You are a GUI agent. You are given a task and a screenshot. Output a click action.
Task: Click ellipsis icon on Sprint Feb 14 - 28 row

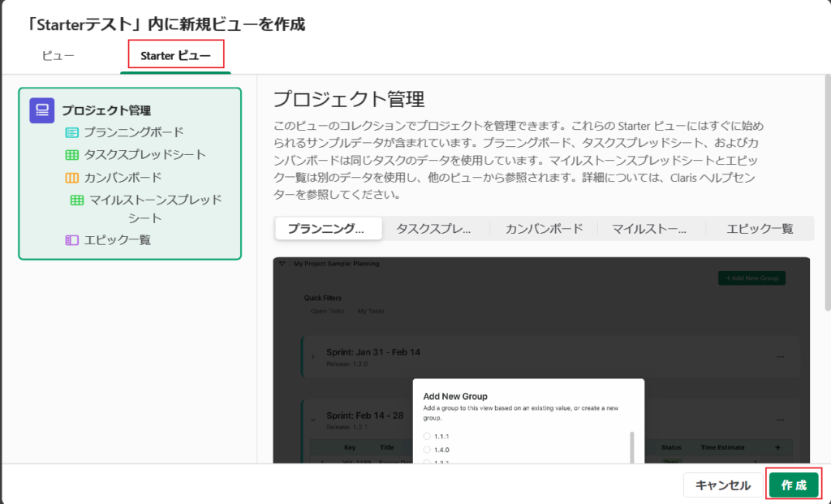tap(781, 420)
